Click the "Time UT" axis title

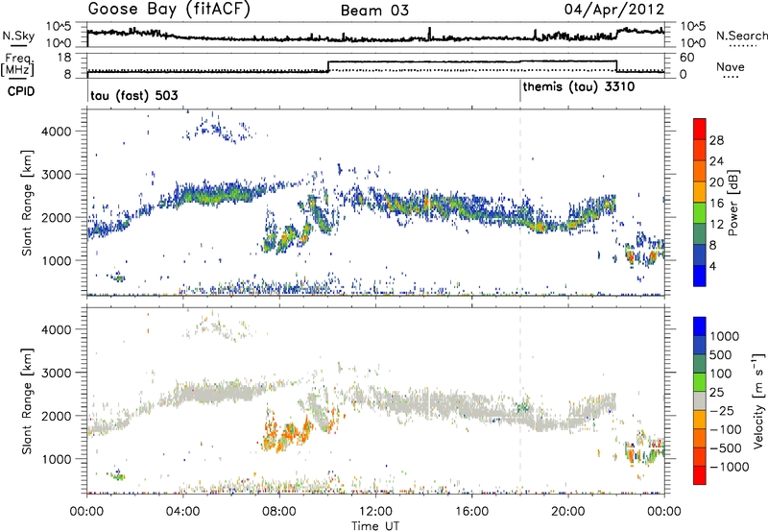(x=375, y=526)
